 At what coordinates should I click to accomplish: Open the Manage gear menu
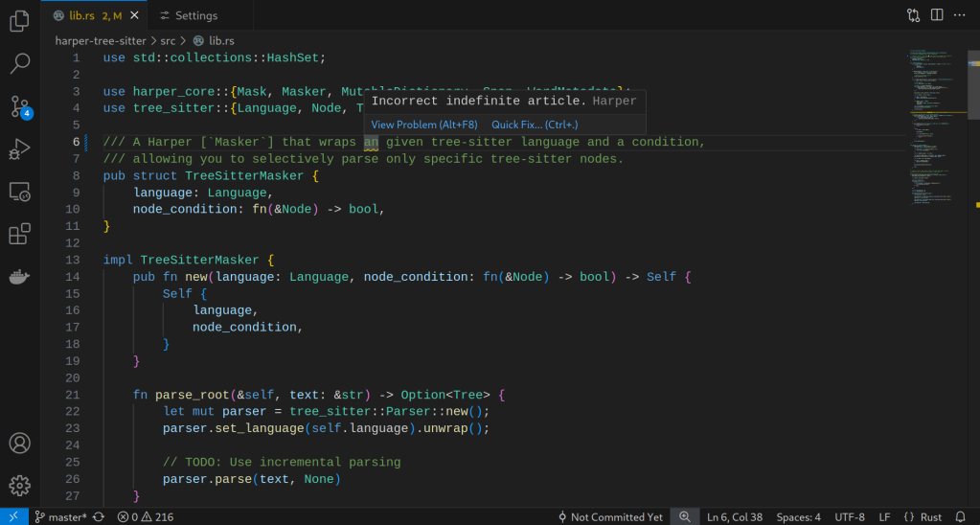coord(19,486)
